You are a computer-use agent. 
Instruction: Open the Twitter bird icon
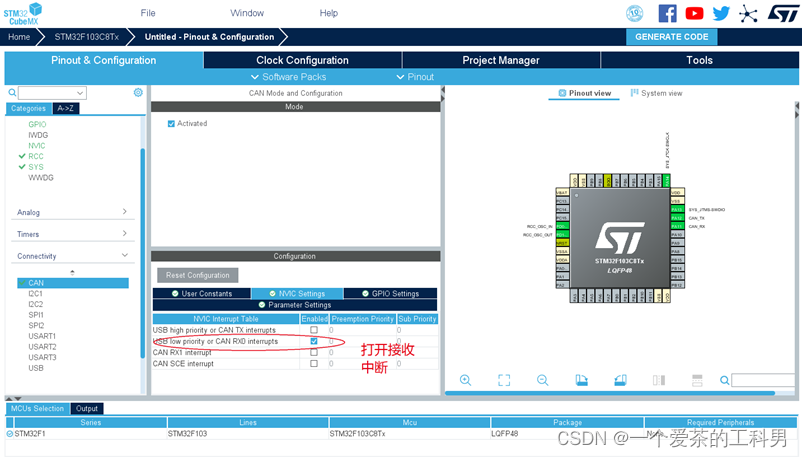tap(721, 13)
